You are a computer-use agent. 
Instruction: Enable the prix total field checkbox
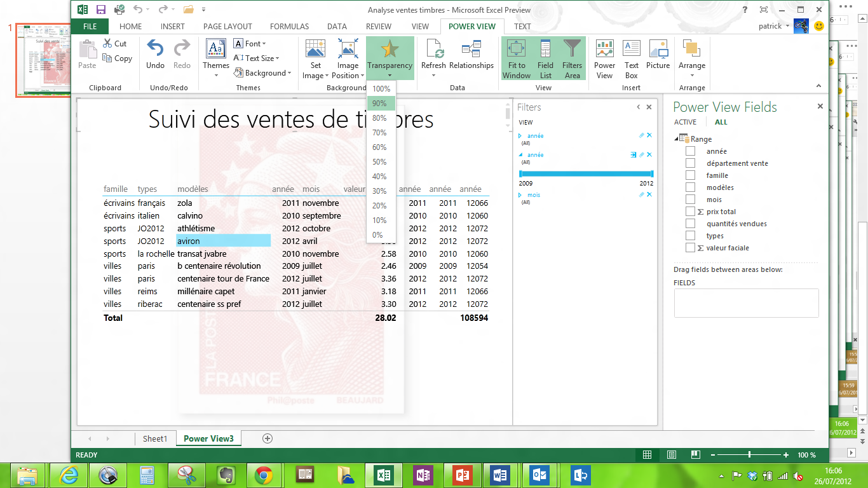[690, 212]
